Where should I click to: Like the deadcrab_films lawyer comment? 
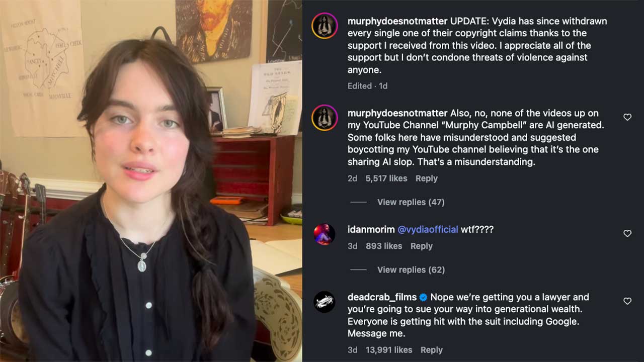coord(627,301)
